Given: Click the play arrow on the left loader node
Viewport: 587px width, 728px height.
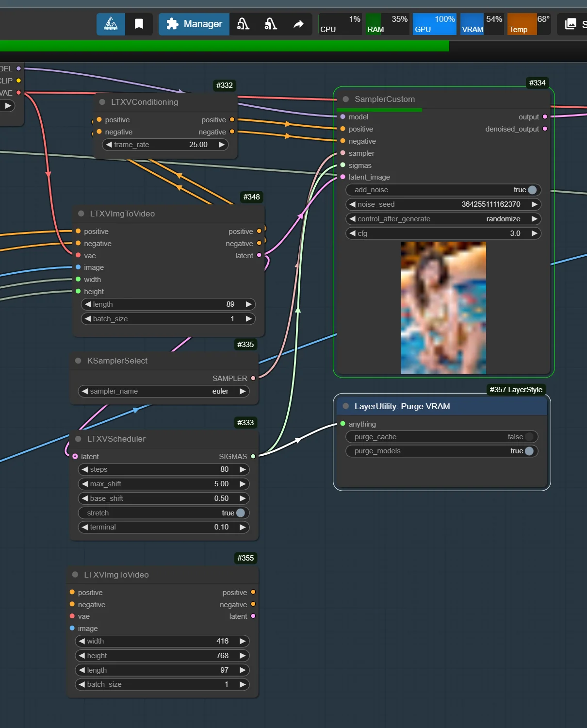Looking at the screenshot, I should click(8, 106).
